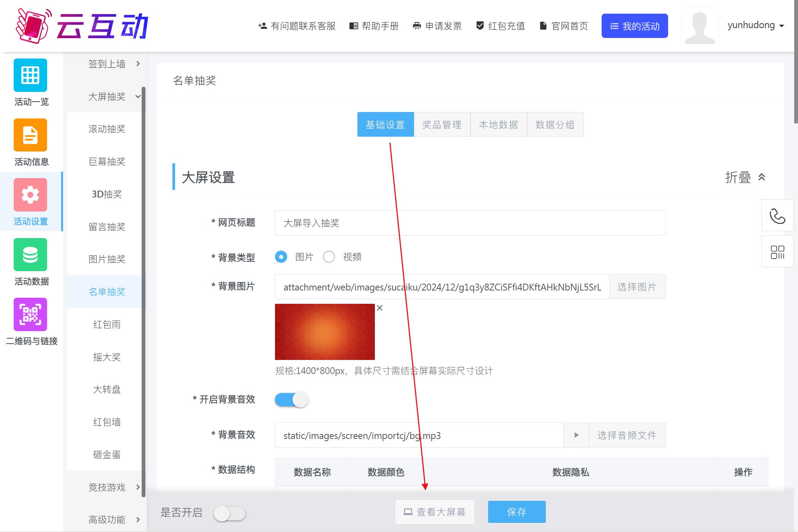
Task: Play the background audio preview
Action: [576, 435]
